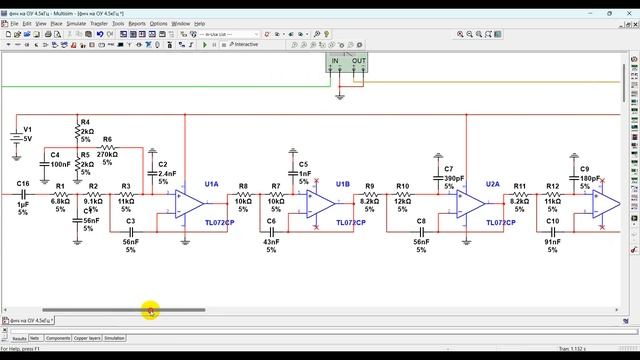Place a source component
Image resolution: width=640 pixels, height=360 pixels.
(8, 45)
